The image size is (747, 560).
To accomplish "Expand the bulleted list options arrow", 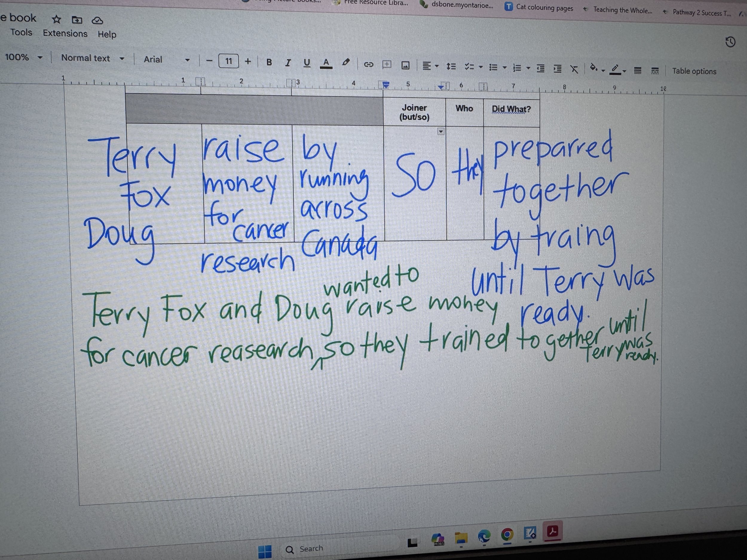I will click(505, 68).
